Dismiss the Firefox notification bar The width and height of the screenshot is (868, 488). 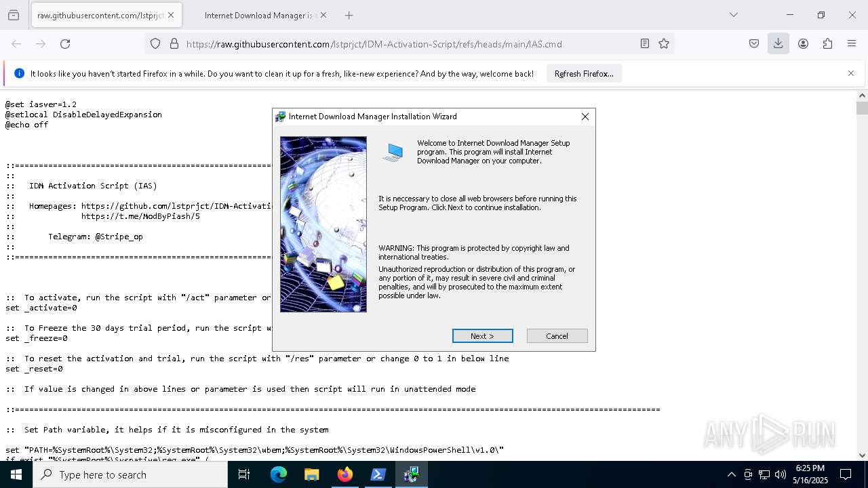(x=851, y=73)
